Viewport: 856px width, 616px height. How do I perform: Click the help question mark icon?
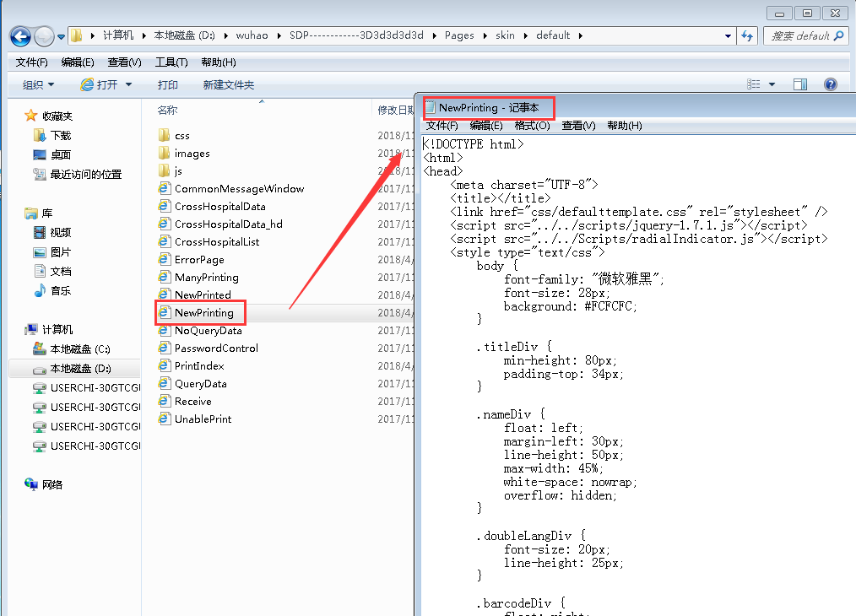coord(830,84)
